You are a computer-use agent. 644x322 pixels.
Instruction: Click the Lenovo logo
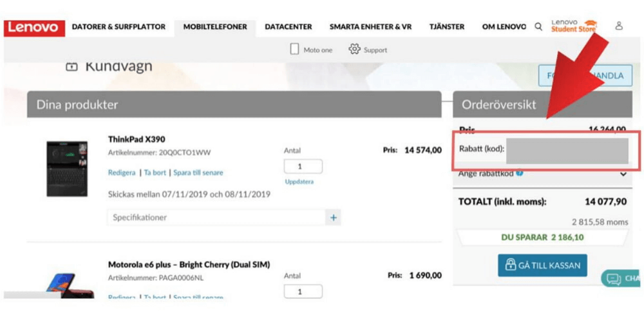35,28
